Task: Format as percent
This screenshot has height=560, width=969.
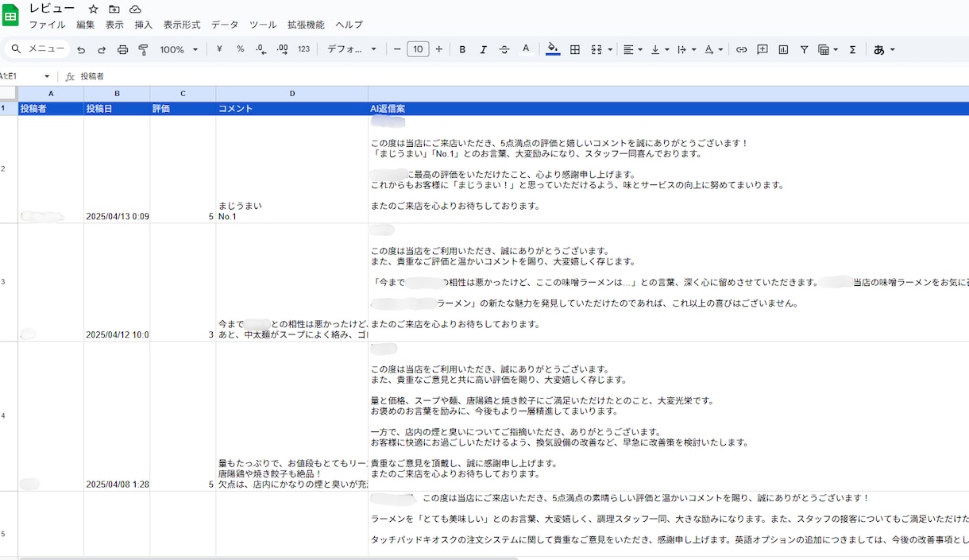Action: pos(240,49)
